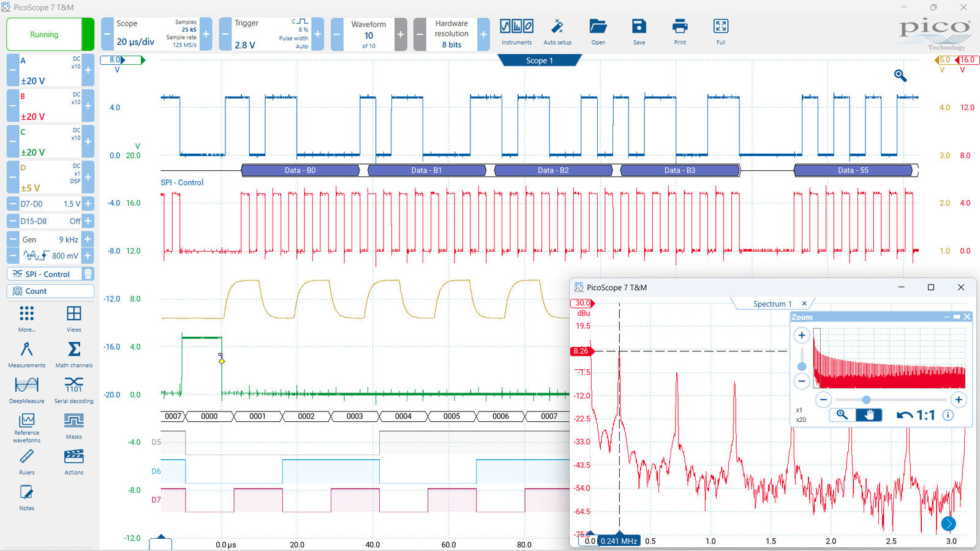Open Math channels
The height and width of the screenshot is (551, 980).
coord(73,354)
